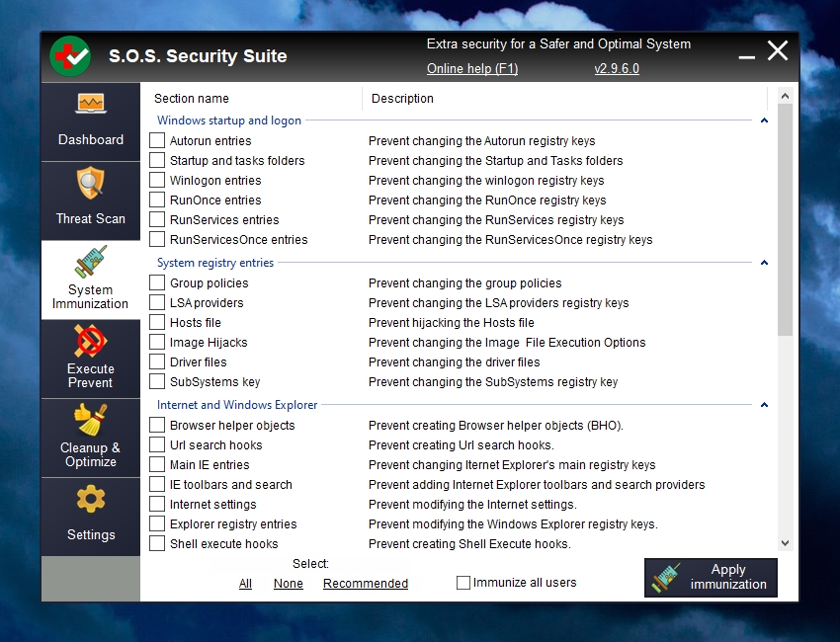Image resolution: width=840 pixels, height=642 pixels.
Task: Enable Group policies checkbox
Action: [157, 282]
